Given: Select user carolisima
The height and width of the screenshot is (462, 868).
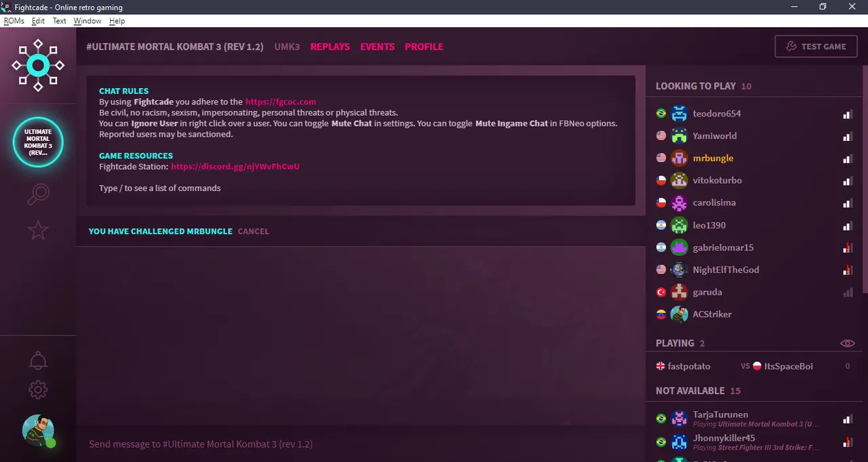Looking at the screenshot, I should (714, 203).
